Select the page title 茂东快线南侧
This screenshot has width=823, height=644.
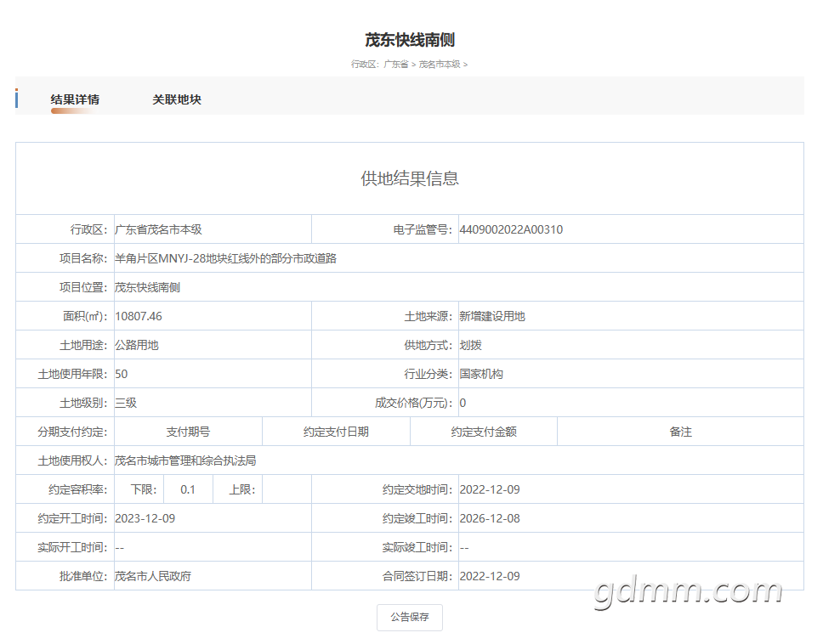click(x=410, y=40)
